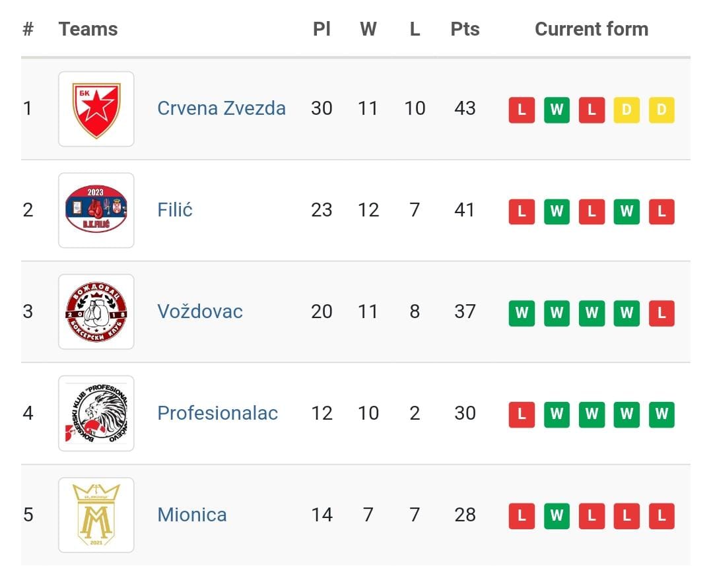Open the Crvena Zvezda team link
The width and height of the screenshot is (713, 588).
tap(221, 108)
